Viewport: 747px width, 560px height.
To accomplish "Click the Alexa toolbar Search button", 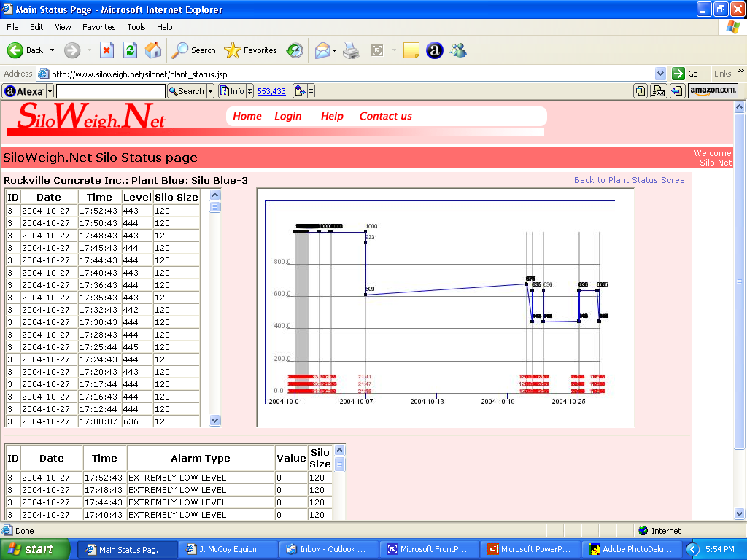I will [187, 91].
